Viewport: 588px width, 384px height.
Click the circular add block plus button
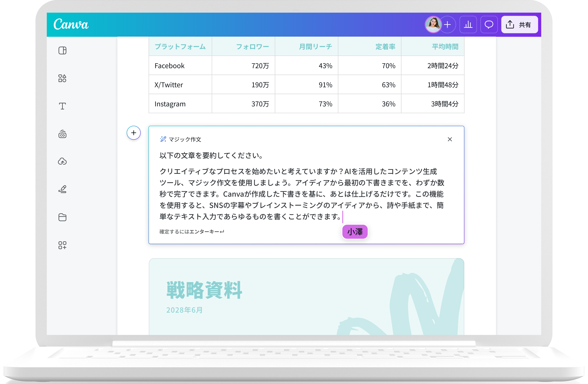[x=134, y=133]
